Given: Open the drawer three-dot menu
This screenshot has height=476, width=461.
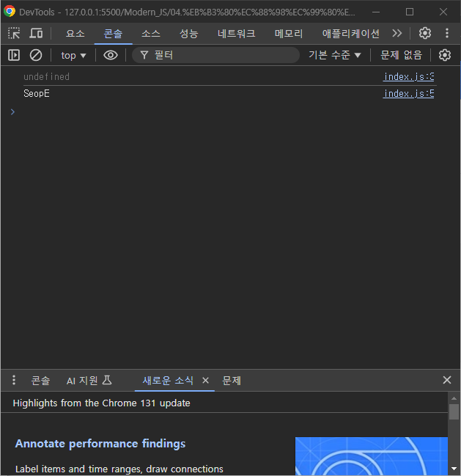Looking at the screenshot, I should click(14, 380).
